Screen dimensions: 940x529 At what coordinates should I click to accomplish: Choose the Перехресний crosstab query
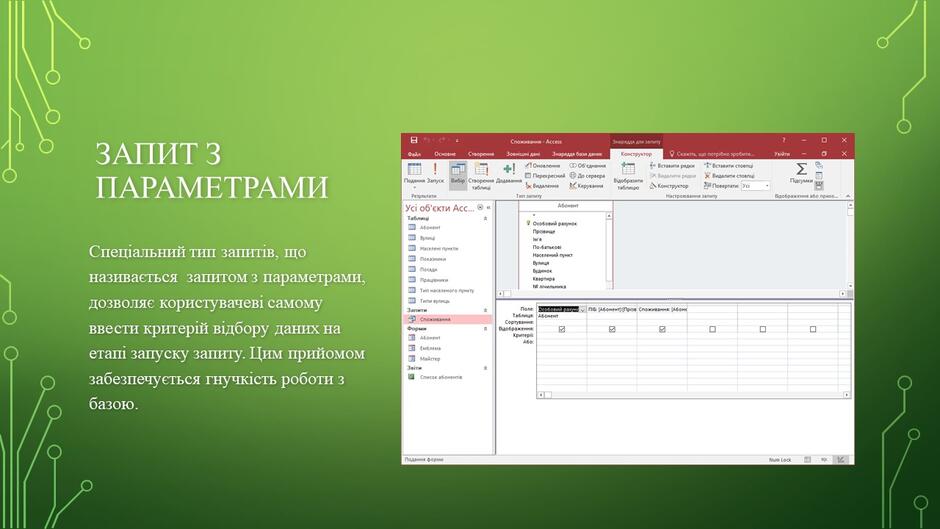click(545, 176)
